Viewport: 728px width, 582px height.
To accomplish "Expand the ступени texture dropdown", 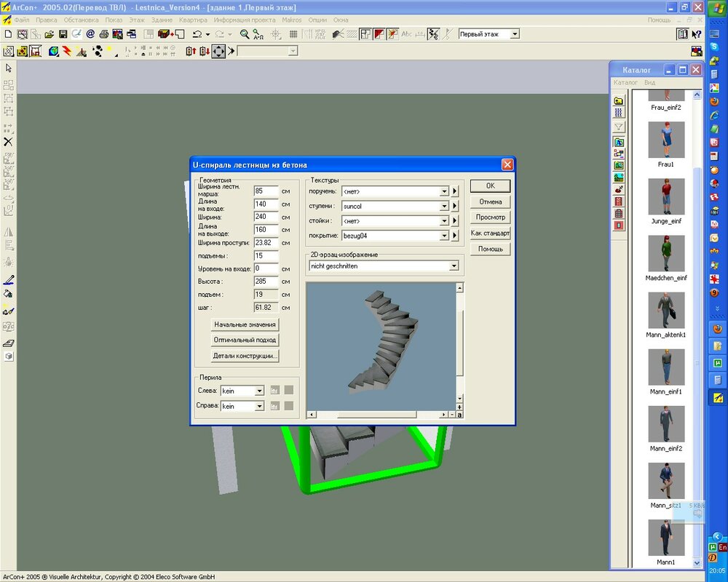I will pos(444,207).
